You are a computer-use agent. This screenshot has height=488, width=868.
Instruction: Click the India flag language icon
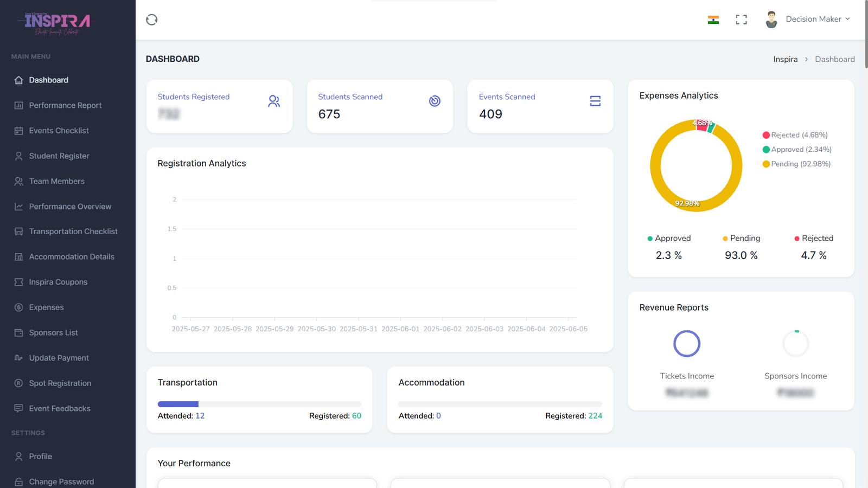tap(713, 20)
